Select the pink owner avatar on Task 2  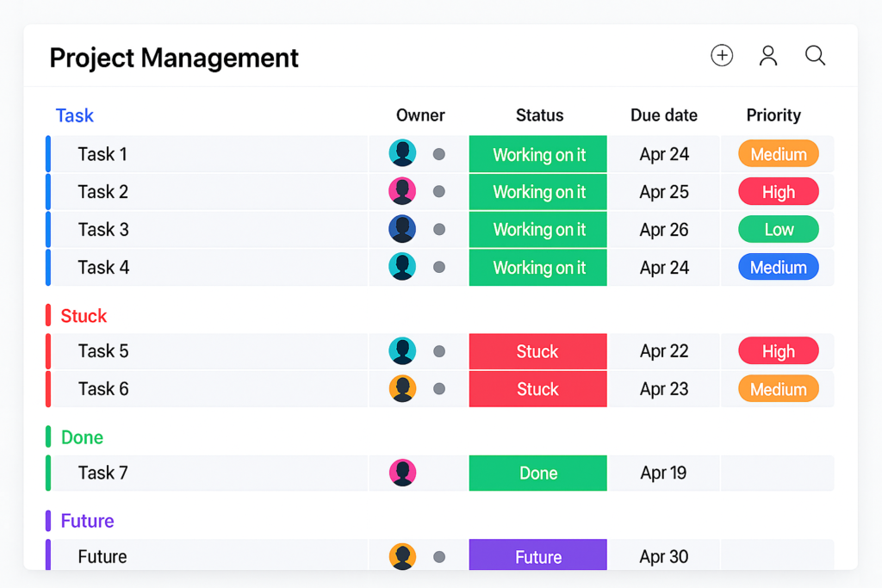point(402,191)
